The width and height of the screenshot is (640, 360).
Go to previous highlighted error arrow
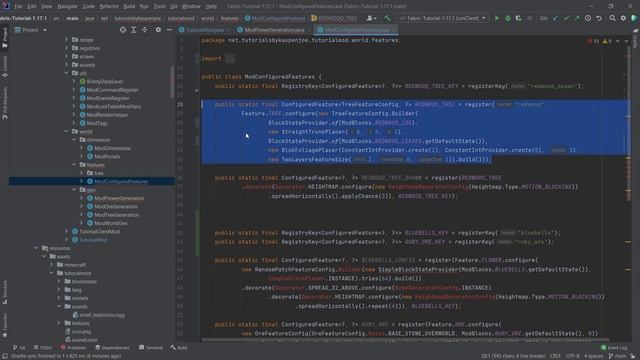[x=618, y=41]
